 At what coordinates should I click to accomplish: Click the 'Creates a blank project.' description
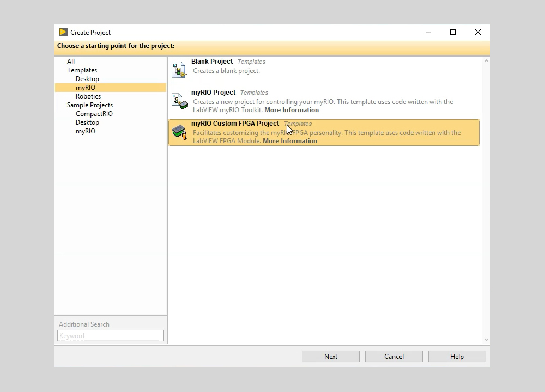226,71
